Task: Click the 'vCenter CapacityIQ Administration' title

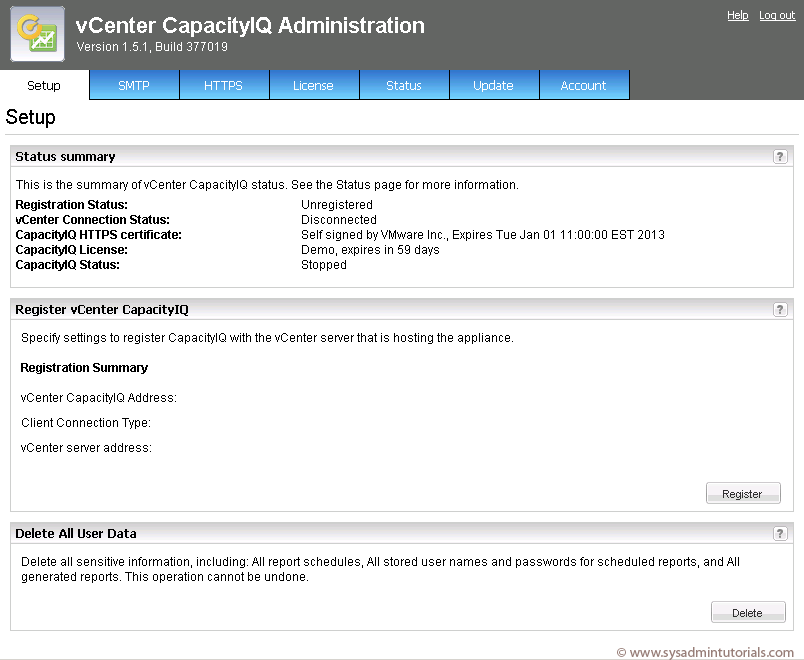Action: pyautogui.click(x=250, y=25)
